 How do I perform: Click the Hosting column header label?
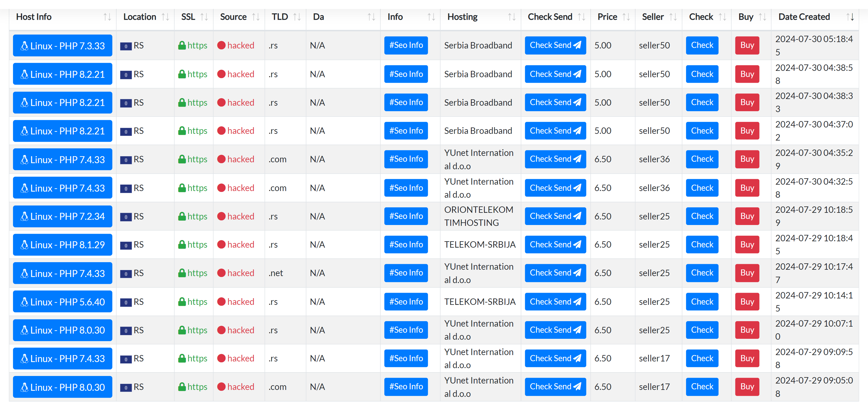tap(462, 17)
